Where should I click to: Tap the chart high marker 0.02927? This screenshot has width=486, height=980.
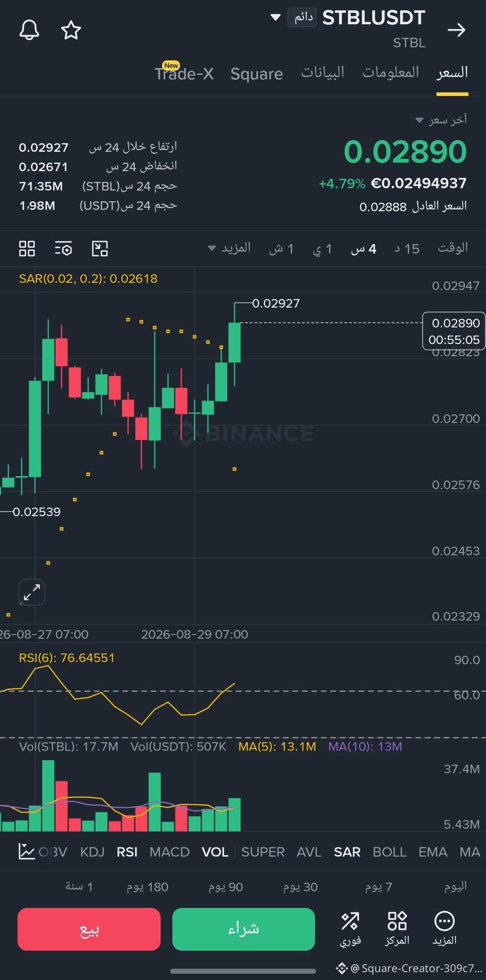click(x=276, y=304)
